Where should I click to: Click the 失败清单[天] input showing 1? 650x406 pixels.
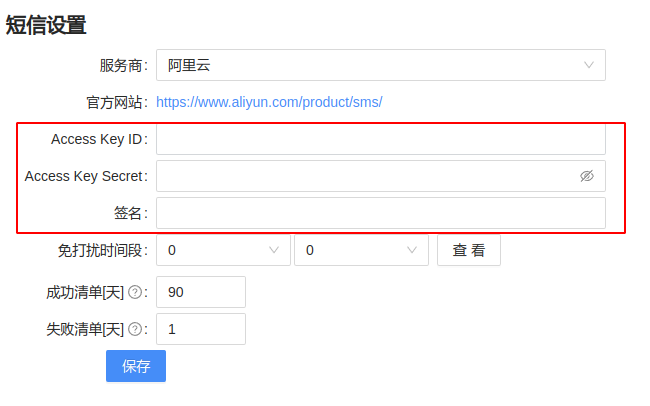point(201,329)
